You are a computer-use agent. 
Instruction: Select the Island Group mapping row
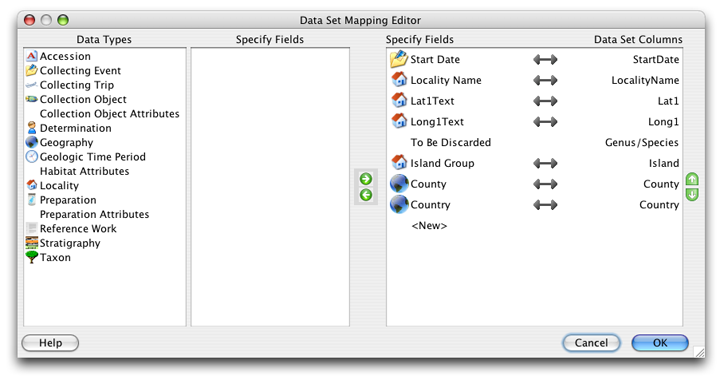(534, 163)
